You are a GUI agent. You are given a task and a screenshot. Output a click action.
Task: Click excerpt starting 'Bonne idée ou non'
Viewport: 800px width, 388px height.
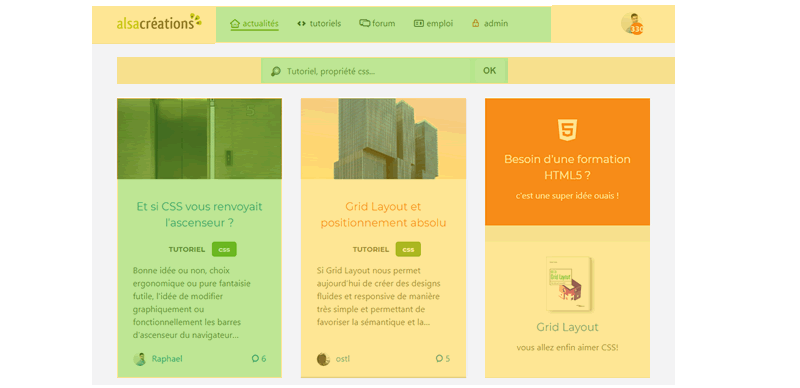[x=192, y=303]
